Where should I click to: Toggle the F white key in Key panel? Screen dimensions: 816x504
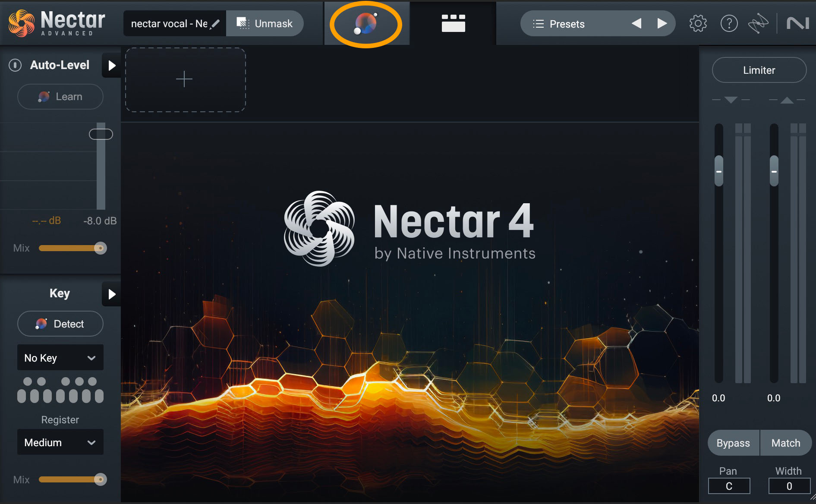(x=60, y=396)
